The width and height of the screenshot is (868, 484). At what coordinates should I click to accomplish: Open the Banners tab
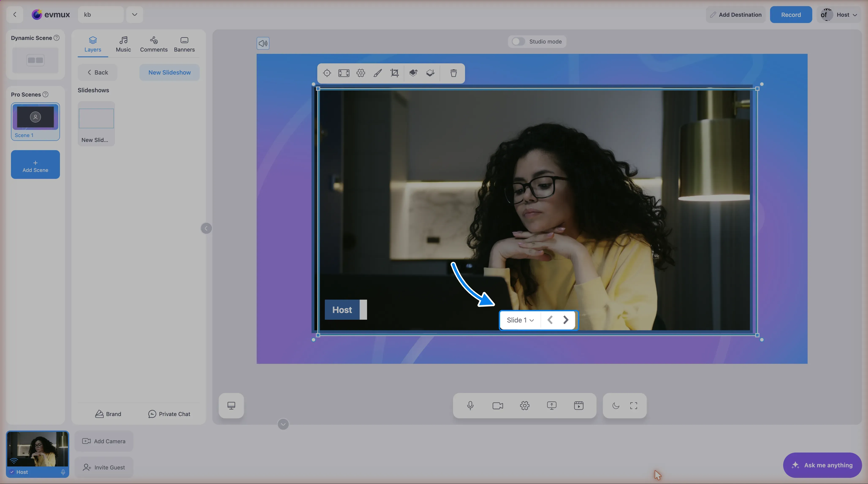tap(184, 44)
